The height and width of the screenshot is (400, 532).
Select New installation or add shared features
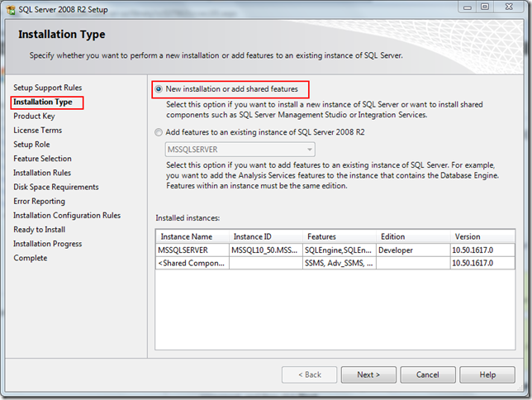coord(226,89)
